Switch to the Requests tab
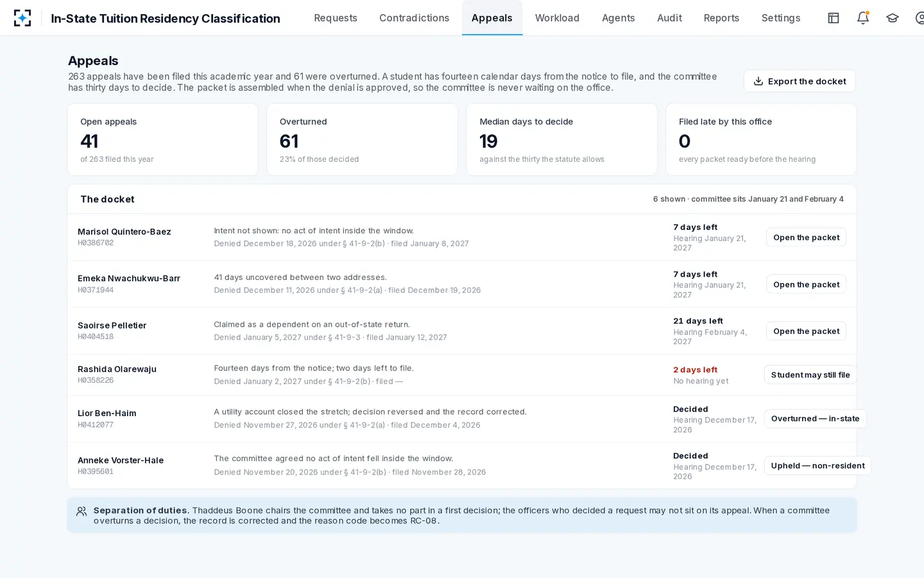Viewport: 924px width, 578px height. (x=336, y=18)
